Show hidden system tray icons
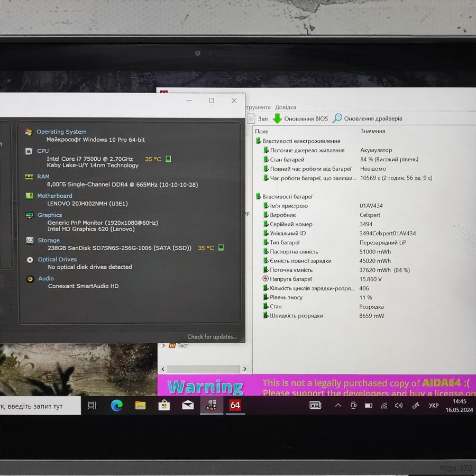Viewport: 476px width, 476px height. [x=338, y=406]
